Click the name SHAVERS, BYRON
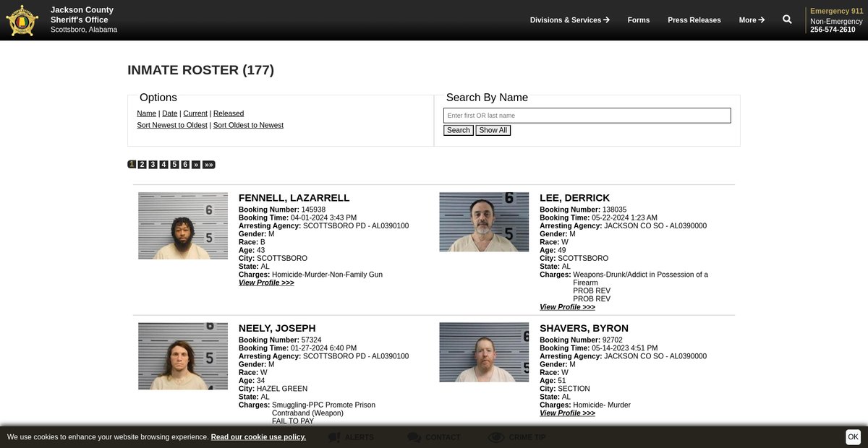 [x=584, y=328]
